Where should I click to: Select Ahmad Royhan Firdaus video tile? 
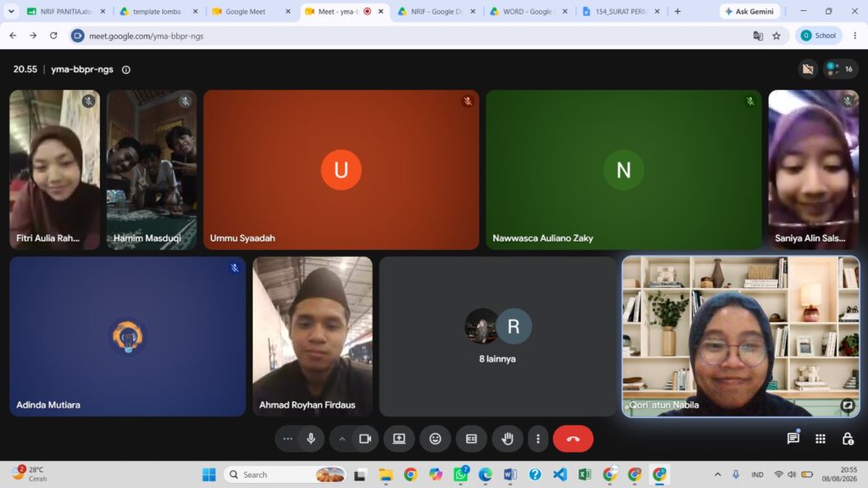coord(312,335)
